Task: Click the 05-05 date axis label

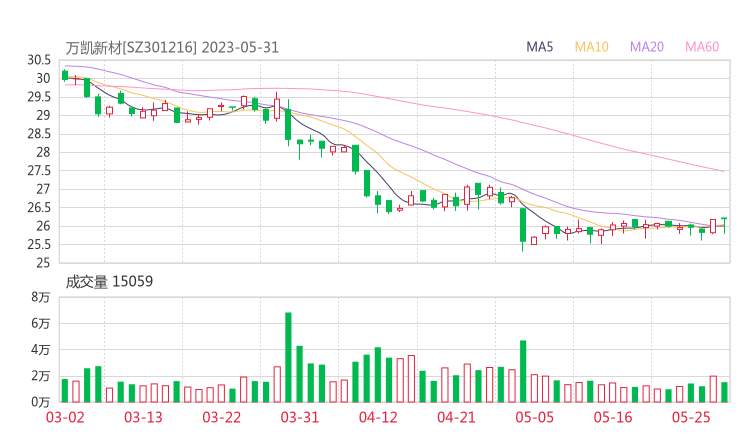Action: coord(534,417)
